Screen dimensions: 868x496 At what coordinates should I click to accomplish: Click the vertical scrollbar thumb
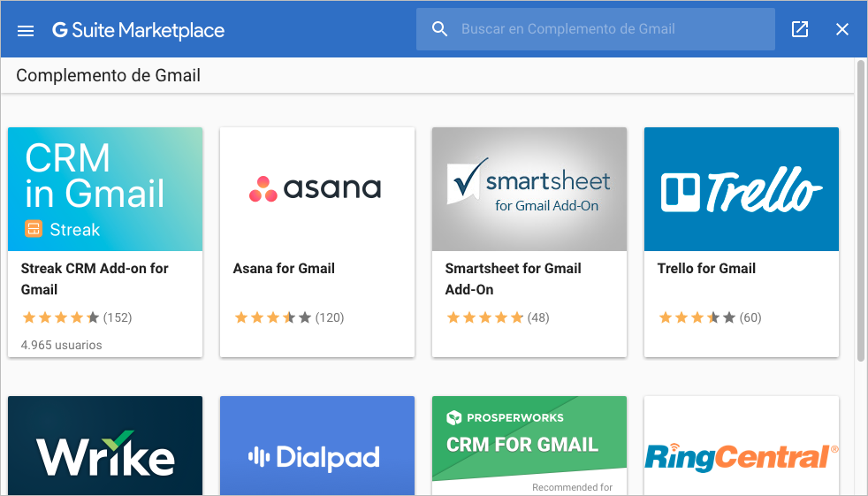pyautogui.click(x=861, y=210)
